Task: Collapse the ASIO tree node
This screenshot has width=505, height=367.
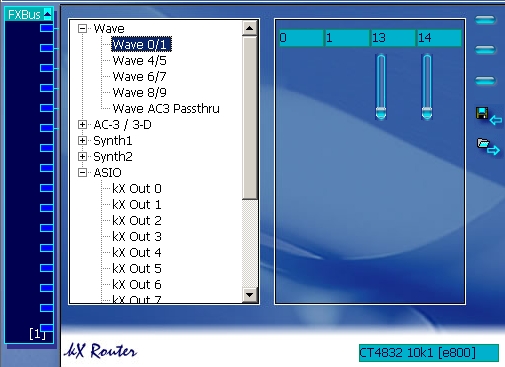Action: click(82, 173)
